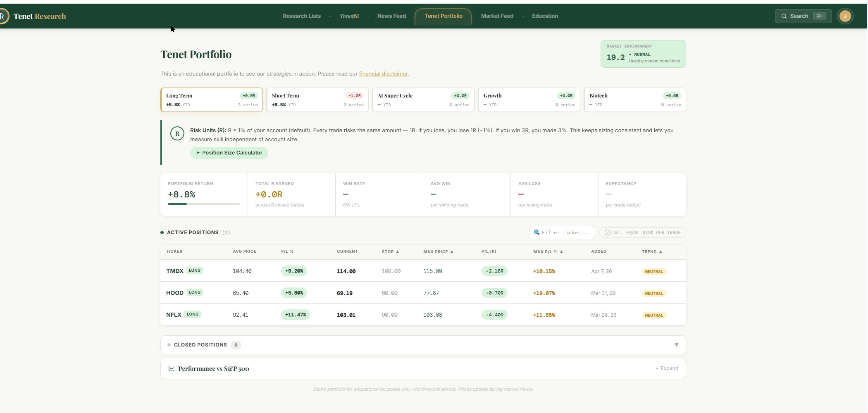The width and height of the screenshot is (868, 413).
Task: Click the Tenet Research logo
Action: coord(33,16)
